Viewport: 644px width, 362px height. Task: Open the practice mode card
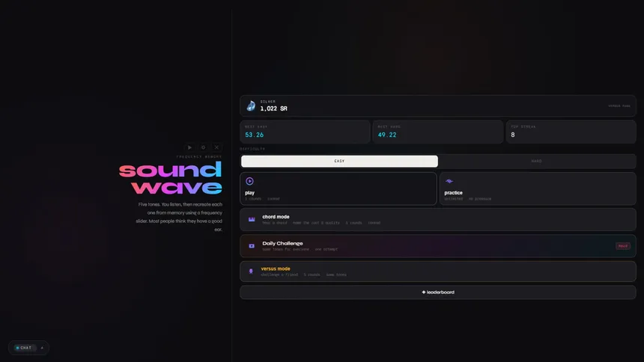tap(537, 188)
